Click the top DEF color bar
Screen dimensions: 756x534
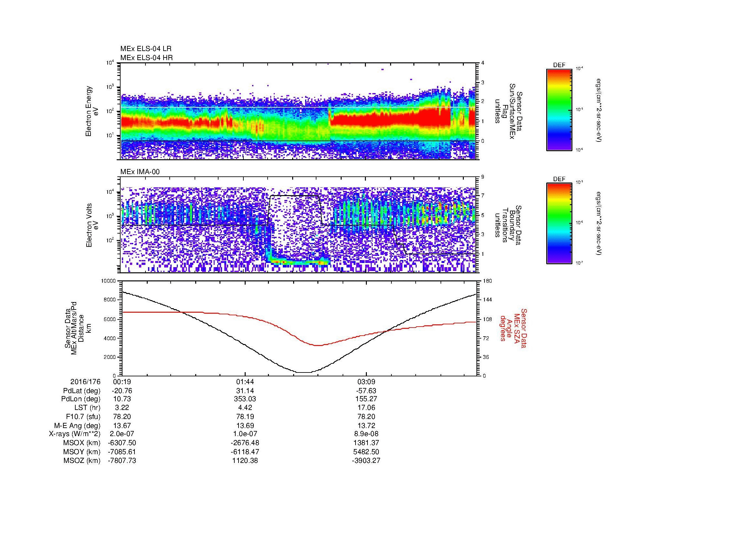(559, 110)
